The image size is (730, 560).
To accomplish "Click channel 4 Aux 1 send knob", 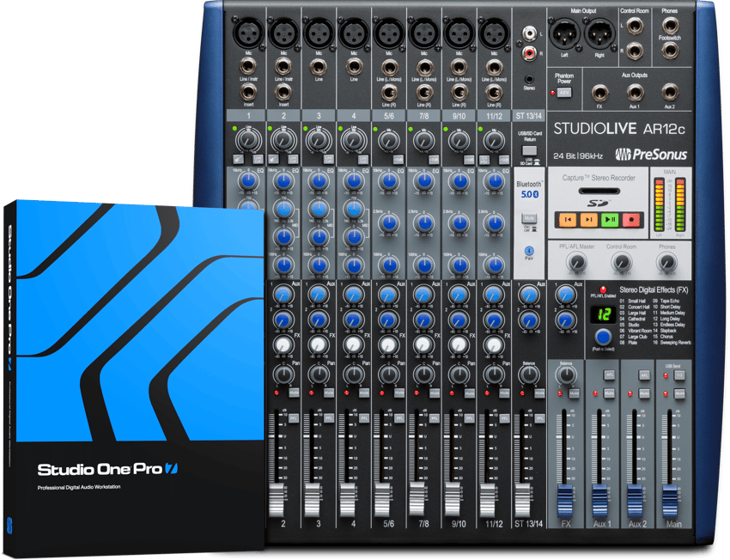I will [354, 295].
